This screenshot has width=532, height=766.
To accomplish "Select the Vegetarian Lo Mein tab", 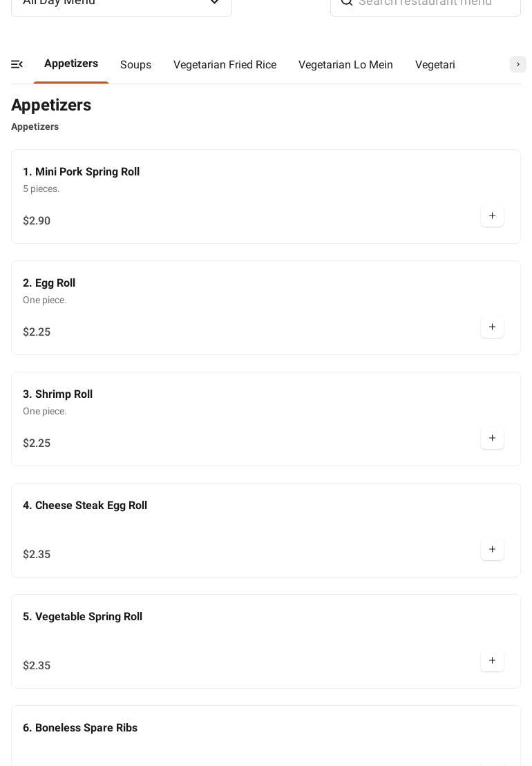I will coord(345,65).
